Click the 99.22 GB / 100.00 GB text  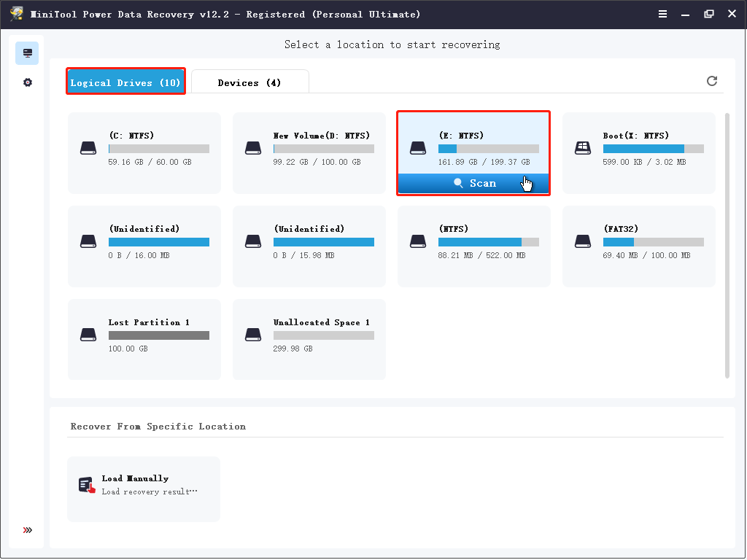[x=317, y=162]
